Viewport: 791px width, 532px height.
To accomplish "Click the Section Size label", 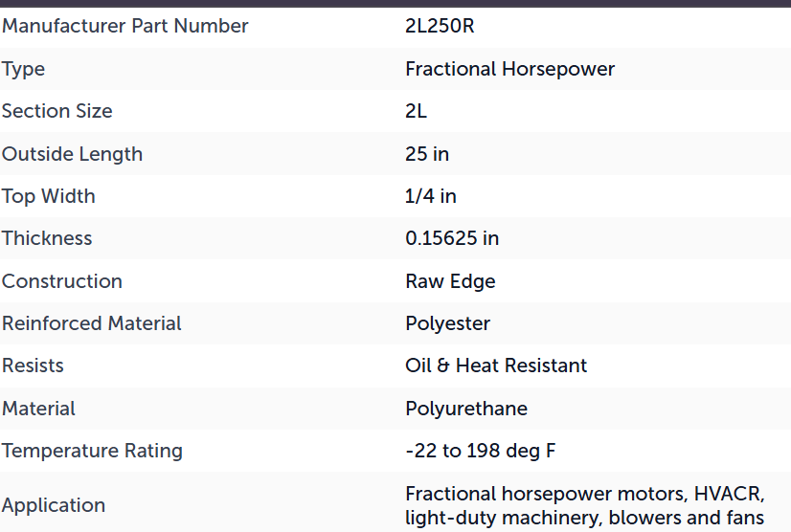I will [57, 111].
